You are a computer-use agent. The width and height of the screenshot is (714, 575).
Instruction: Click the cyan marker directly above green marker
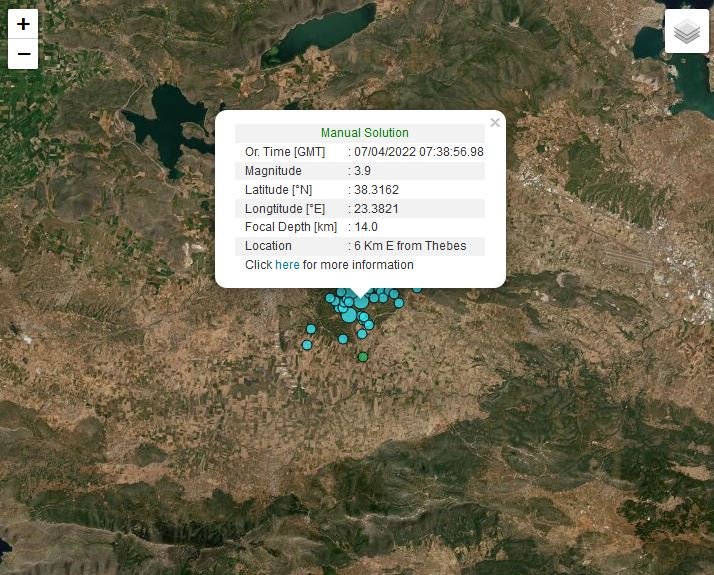pyautogui.click(x=362, y=334)
